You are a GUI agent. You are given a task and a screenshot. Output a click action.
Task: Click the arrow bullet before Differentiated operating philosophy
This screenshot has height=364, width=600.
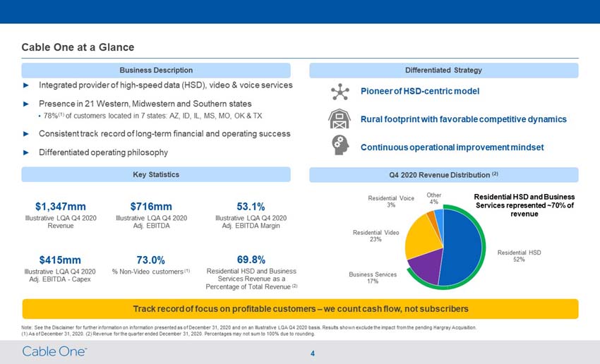(26, 152)
